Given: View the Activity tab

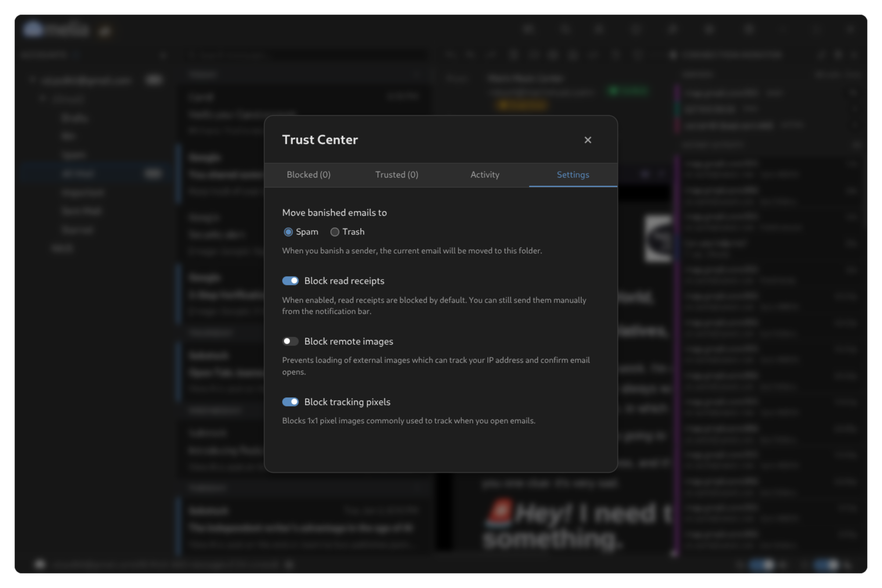Looking at the screenshot, I should coord(485,175).
